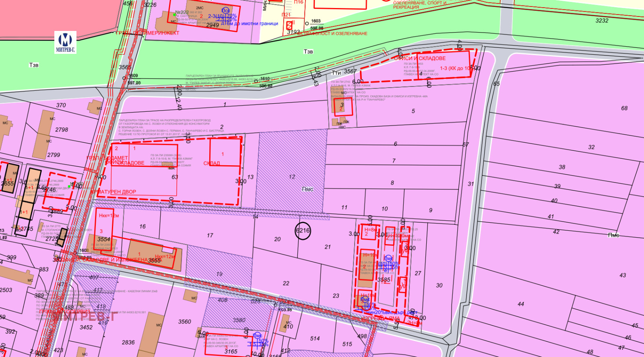Select hatched parcel number 12
The image size is (644, 357).
pos(292,177)
